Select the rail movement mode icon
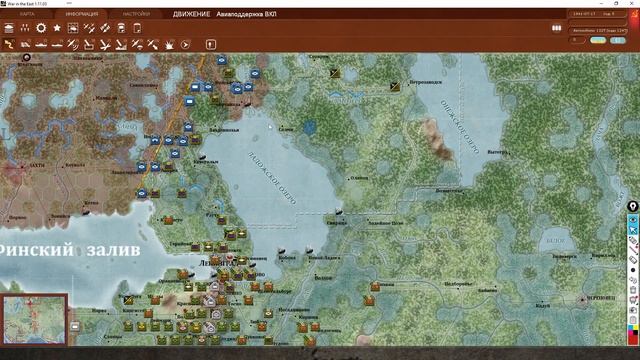 pos(25,44)
